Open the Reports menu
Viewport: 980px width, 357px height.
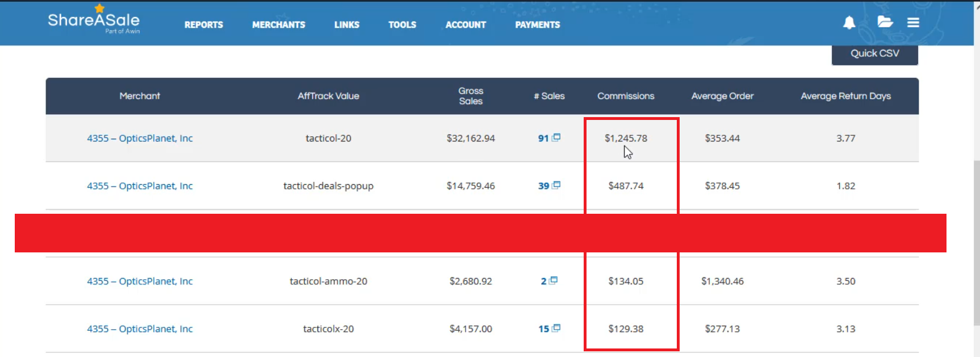pos(204,25)
